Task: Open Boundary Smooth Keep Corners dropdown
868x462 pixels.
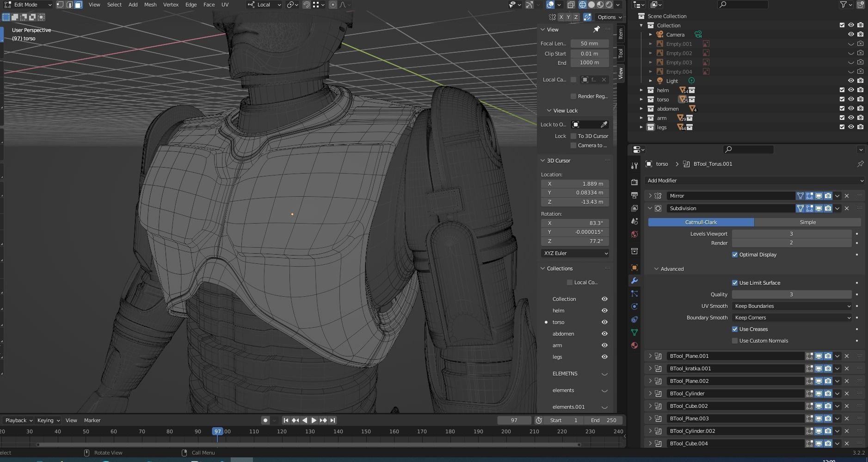Action: [792, 318]
